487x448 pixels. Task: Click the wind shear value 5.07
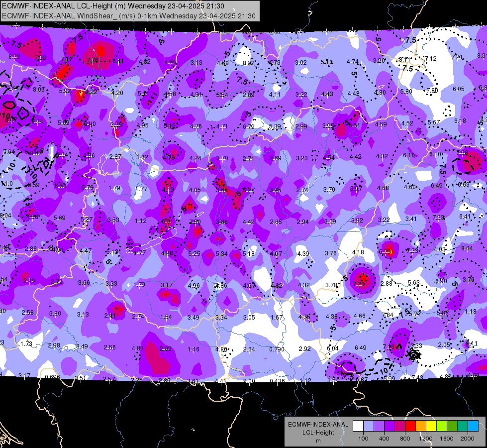point(356,188)
